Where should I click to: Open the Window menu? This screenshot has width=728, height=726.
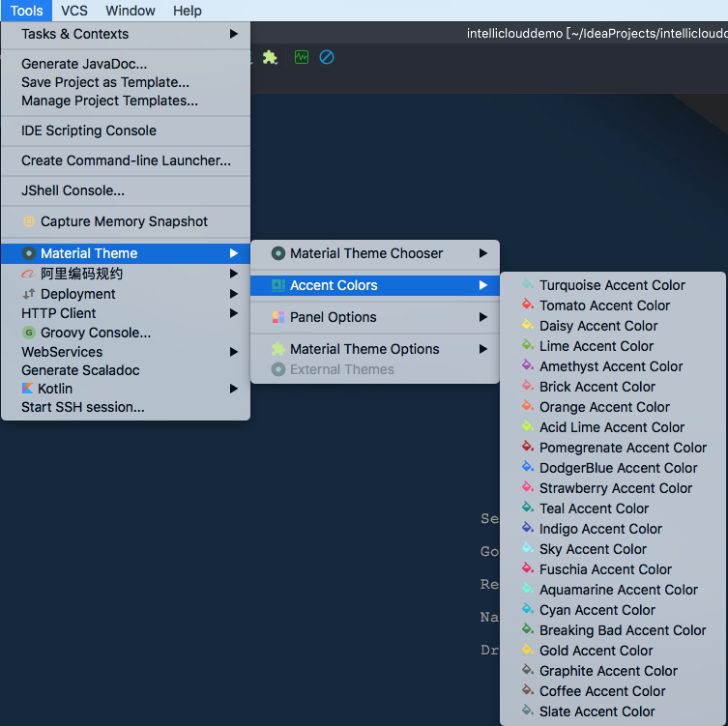click(130, 11)
